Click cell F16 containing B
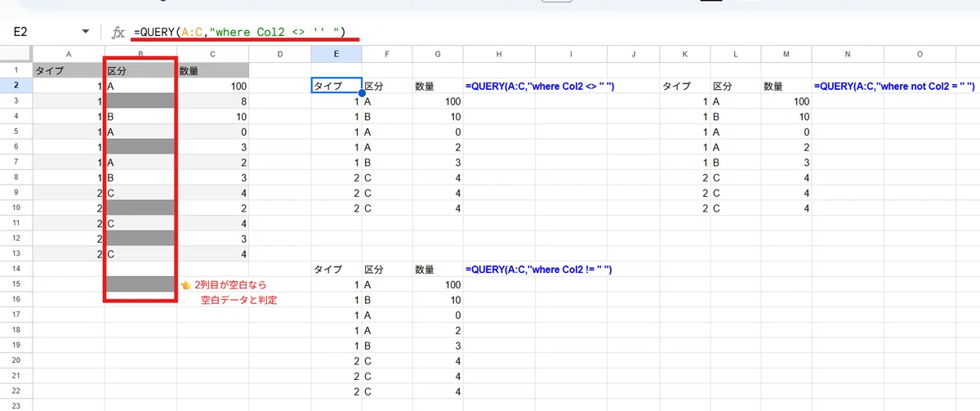Image resolution: width=980 pixels, height=411 pixels. 387,299
